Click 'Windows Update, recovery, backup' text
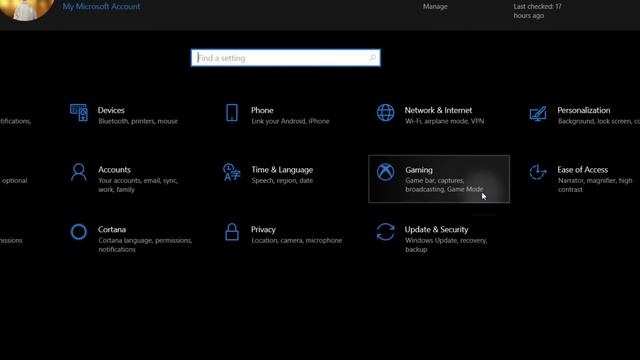This screenshot has width=640, height=360. point(446,245)
